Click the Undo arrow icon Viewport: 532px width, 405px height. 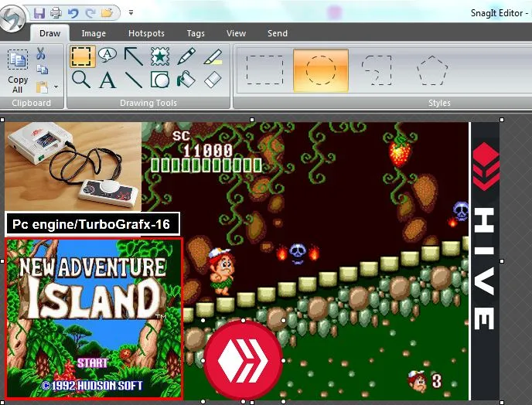[73, 13]
